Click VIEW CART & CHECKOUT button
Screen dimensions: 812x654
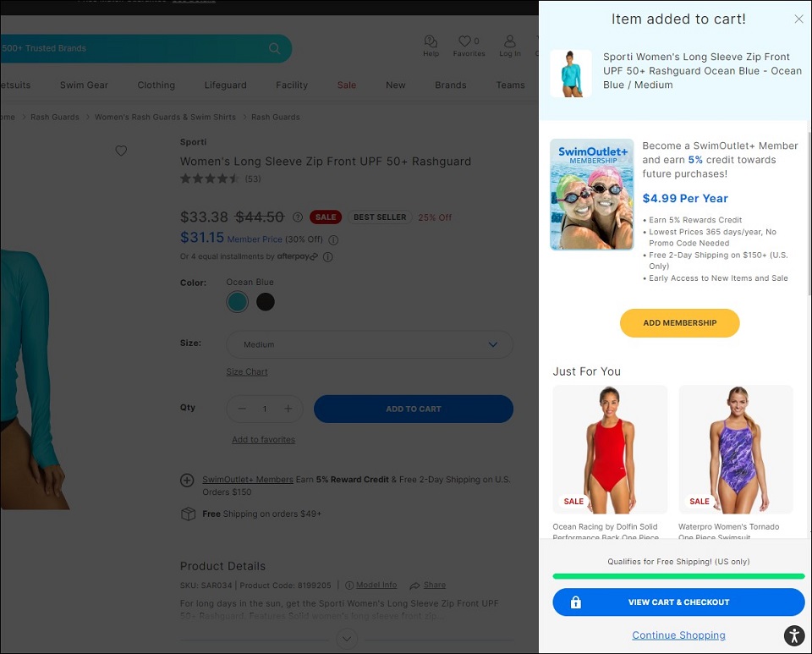tap(678, 602)
